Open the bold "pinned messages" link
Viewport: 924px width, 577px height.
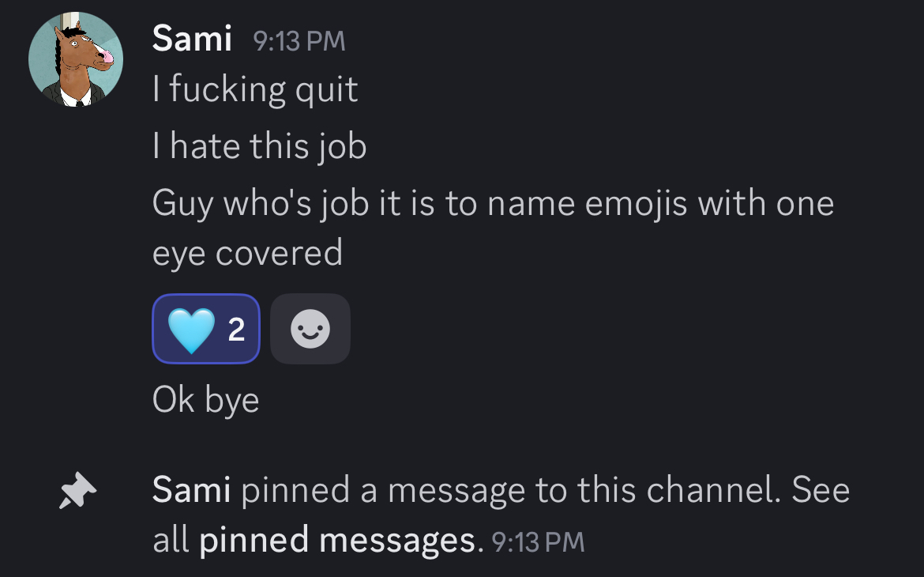point(339,541)
